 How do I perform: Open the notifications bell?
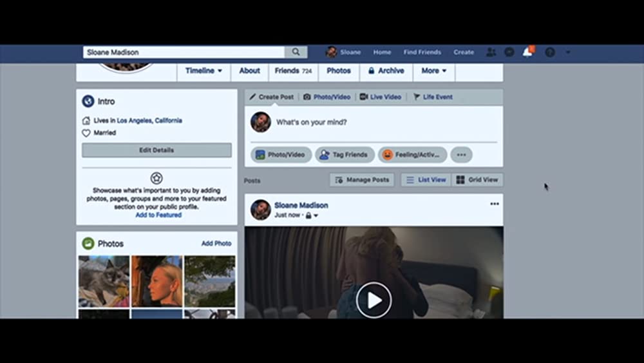pos(527,52)
